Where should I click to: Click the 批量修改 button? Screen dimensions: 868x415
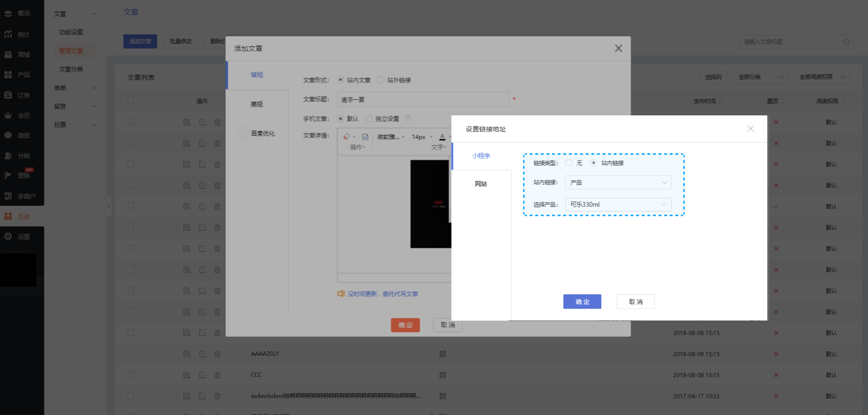pos(181,41)
